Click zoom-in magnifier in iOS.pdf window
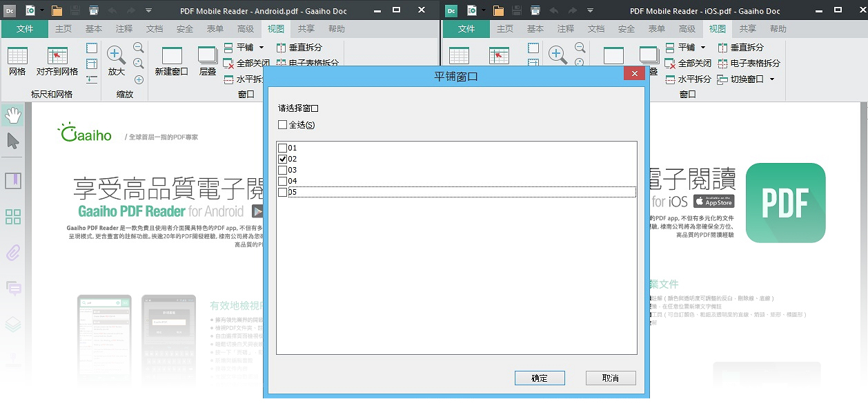 (x=558, y=55)
